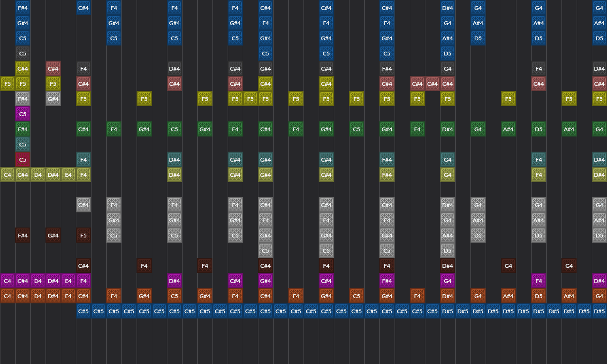
Task: Select the teal F#4 note block
Action: [x=387, y=160]
